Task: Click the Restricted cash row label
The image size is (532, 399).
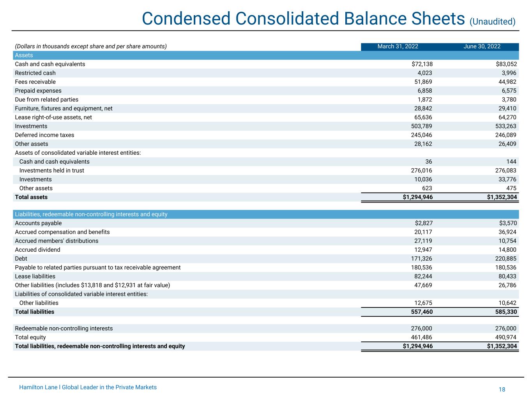Action: [x=35, y=73]
